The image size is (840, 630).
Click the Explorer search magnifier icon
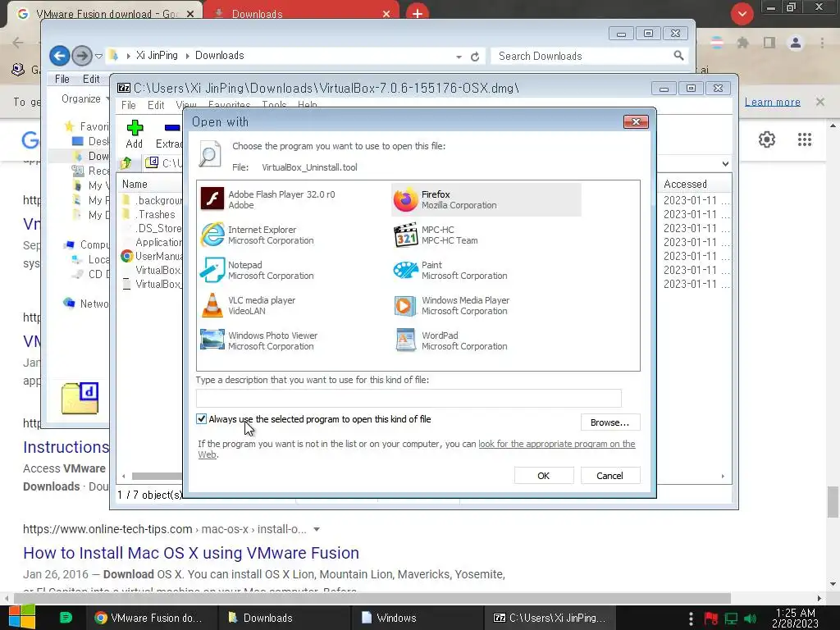click(678, 55)
